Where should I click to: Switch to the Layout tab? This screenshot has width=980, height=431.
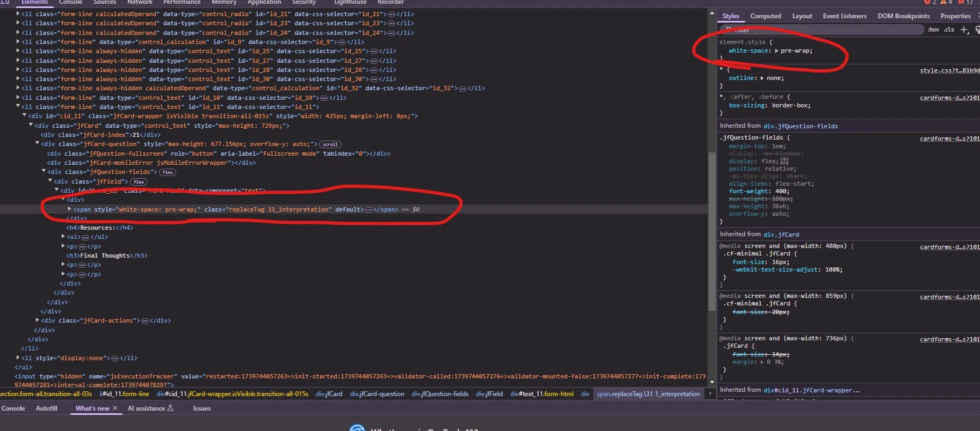click(802, 16)
